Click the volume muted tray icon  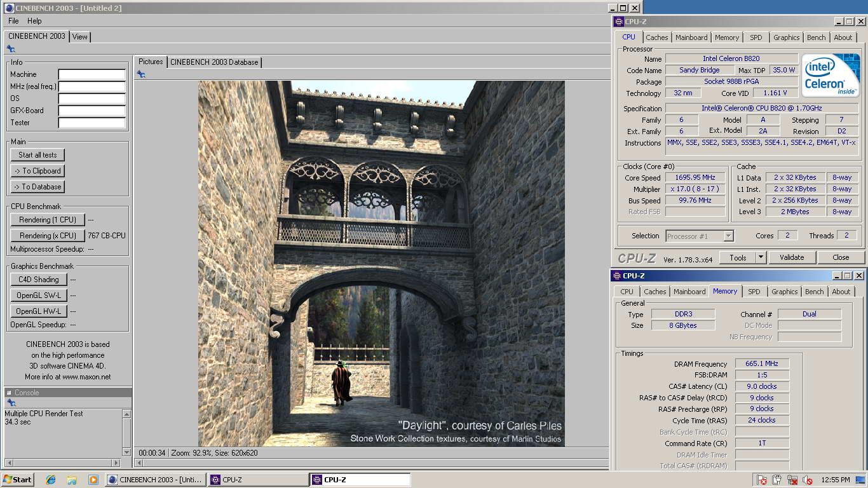[x=808, y=480]
